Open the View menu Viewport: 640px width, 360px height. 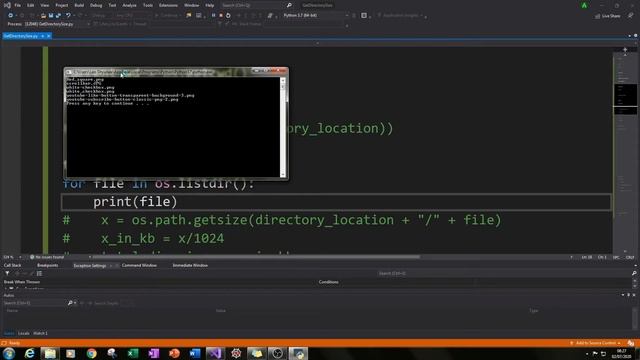pos(44,5)
